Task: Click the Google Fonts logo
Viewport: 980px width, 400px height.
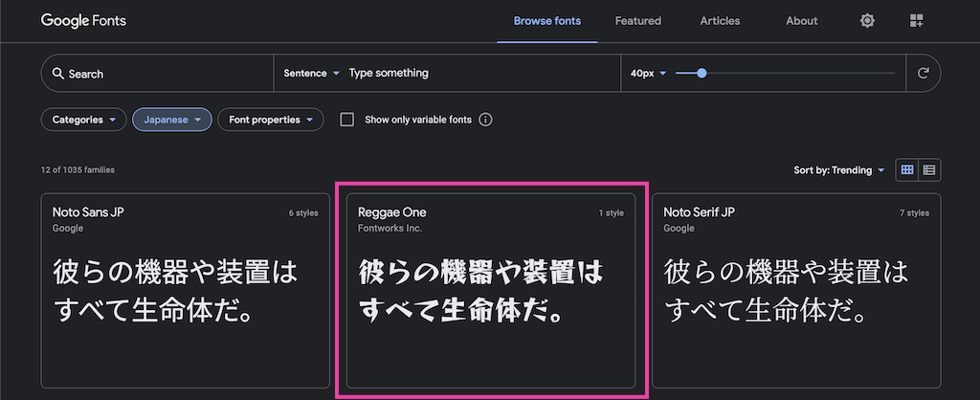Action: (84, 21)
